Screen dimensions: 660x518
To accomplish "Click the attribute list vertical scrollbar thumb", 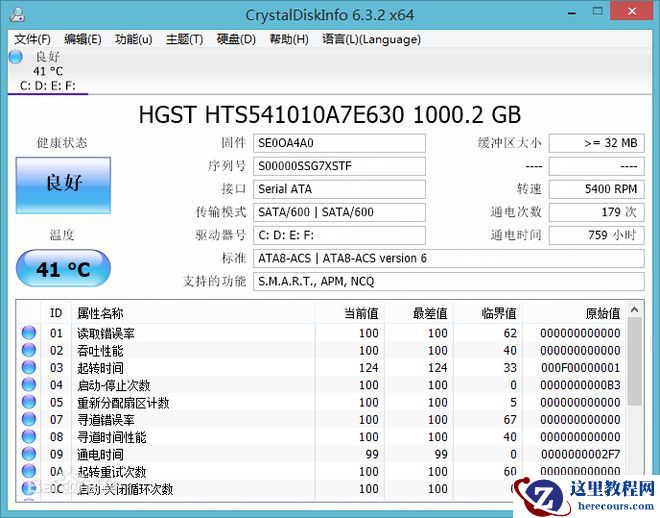I will [x=635, y=362].
